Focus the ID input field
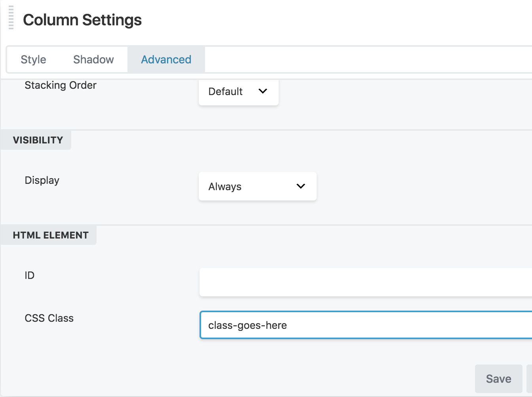 click(x=366, y=282)
